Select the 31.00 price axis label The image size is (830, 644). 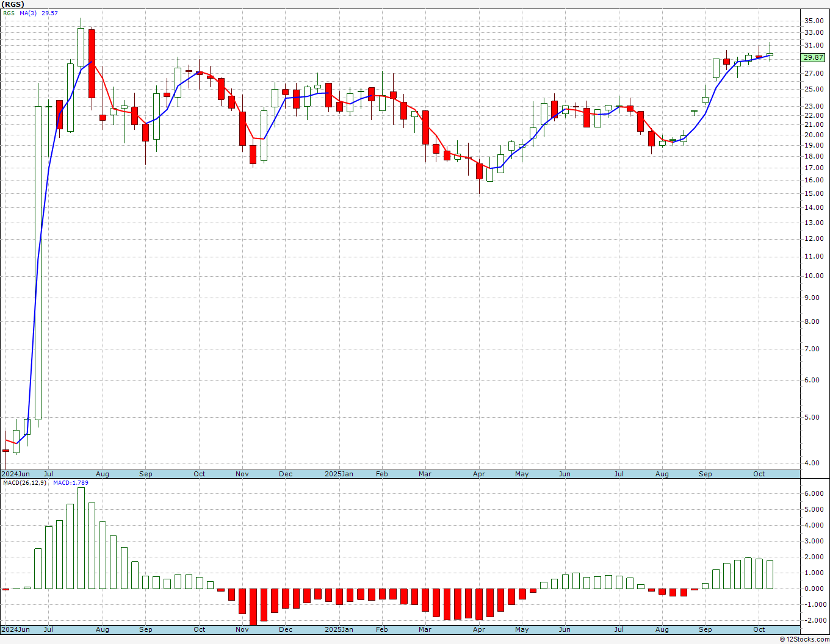pos(814,45)
